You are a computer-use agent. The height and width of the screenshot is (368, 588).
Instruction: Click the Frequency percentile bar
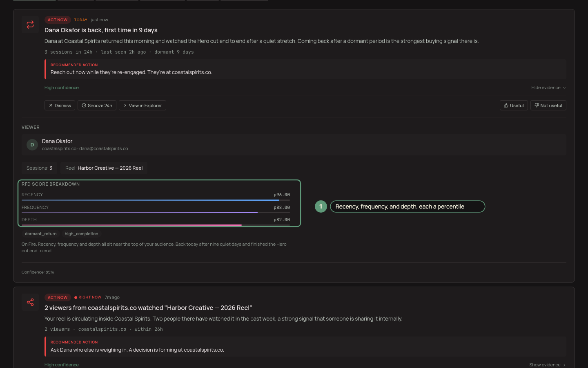click(156, 213)
